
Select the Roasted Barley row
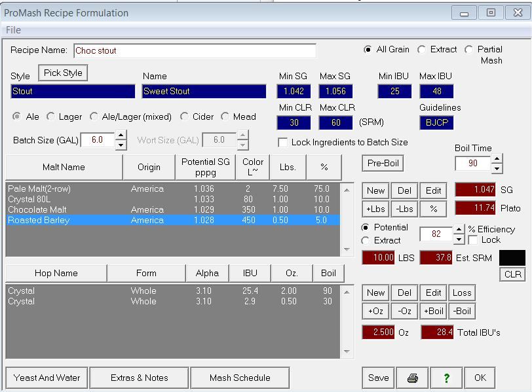tap(173, 221)
